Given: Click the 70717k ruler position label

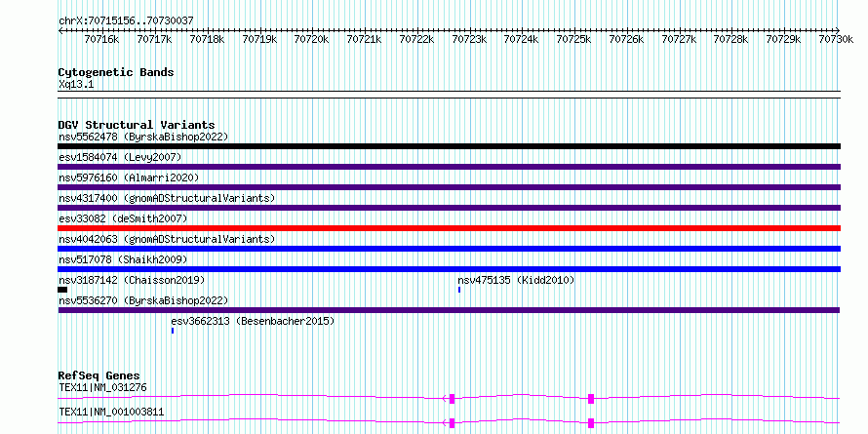Looking at the screenshot, I should [154, 39].
